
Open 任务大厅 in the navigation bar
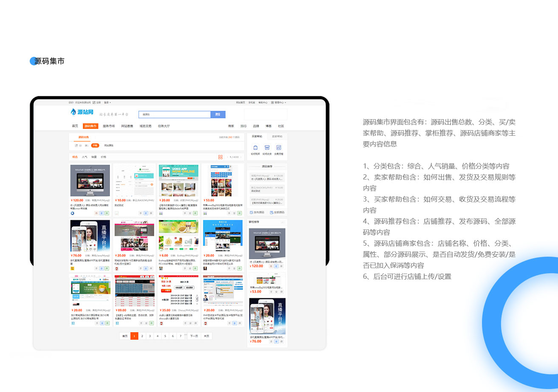point(163,126)
